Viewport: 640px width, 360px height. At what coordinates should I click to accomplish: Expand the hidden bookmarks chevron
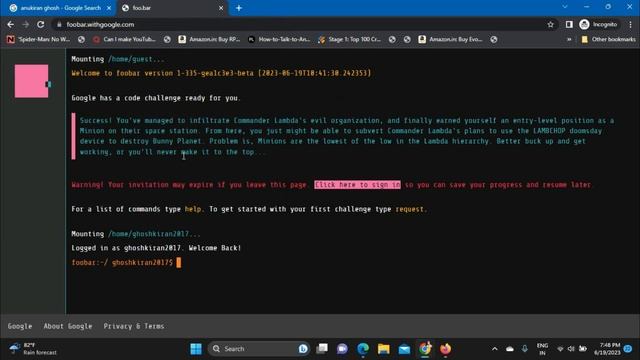tap(569, 39)
